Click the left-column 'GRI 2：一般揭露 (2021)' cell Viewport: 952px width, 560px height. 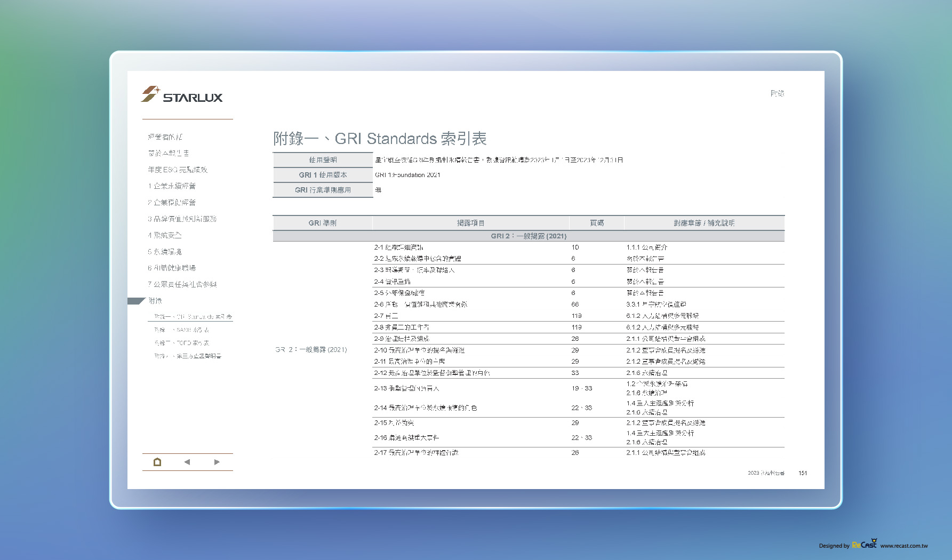tap(311, 350)
